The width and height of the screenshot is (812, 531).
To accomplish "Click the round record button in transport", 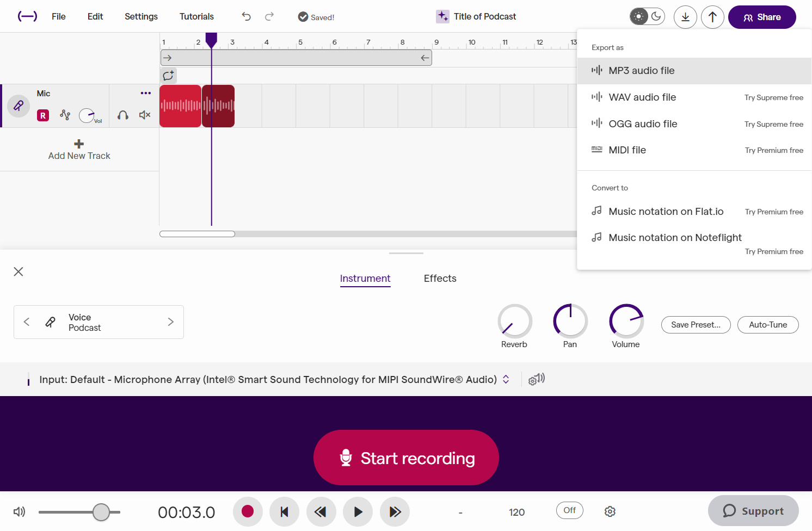I will tap(248, 512).
